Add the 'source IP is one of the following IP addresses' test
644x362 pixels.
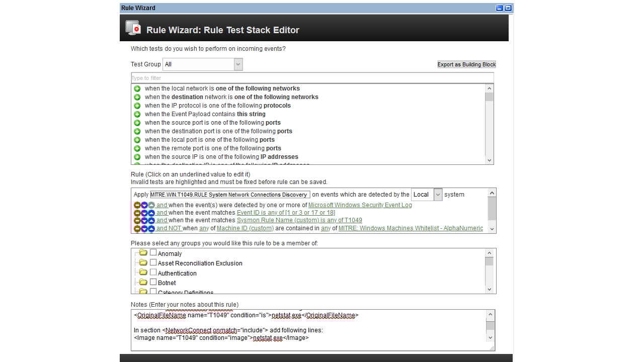coord(137,156)
